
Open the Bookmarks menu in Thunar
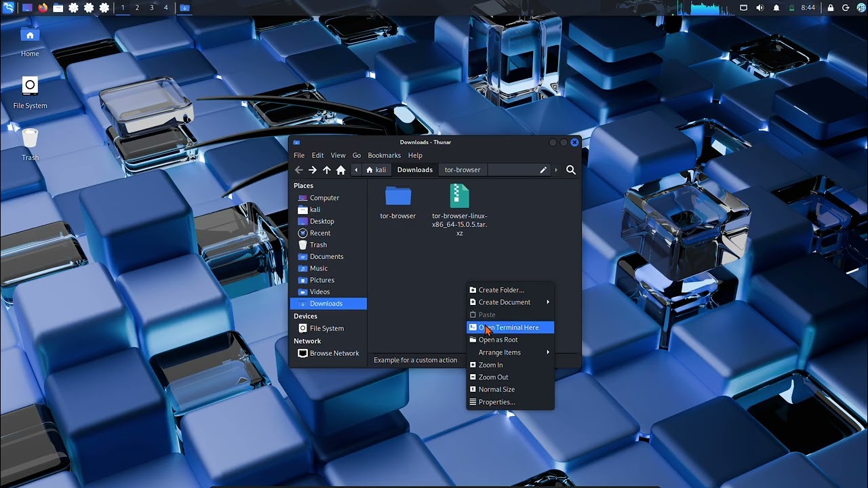coord(384,155)
